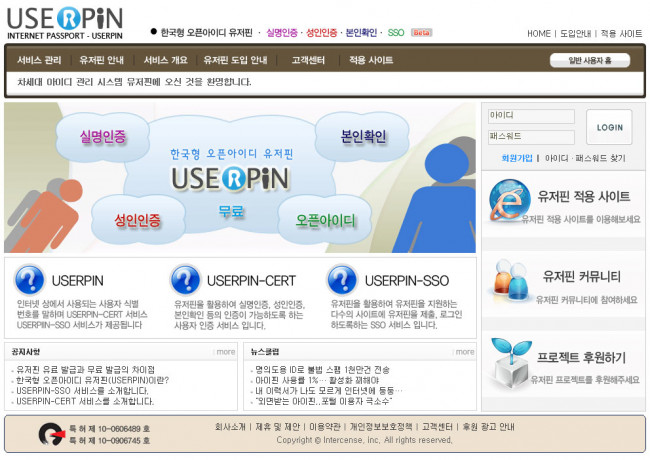
Task: Focus the 아이디 input field
Action: [531, 116]
